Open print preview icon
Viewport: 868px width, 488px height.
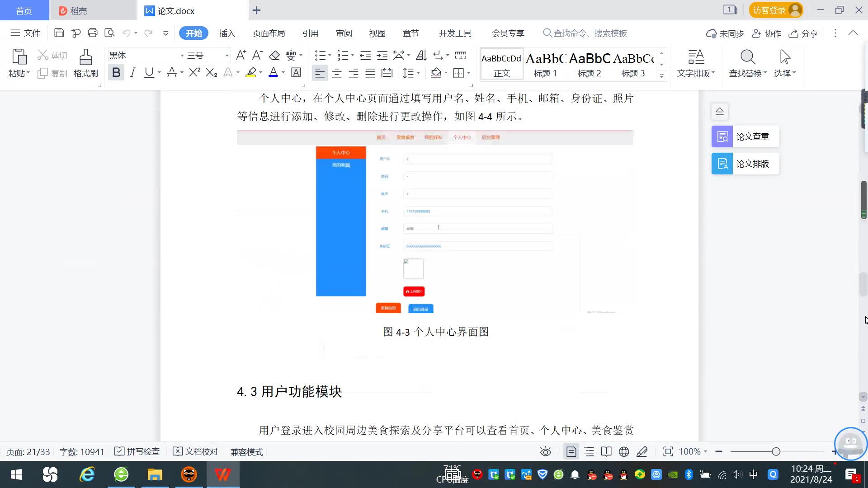pyautogui.click(x=109, y=33)
